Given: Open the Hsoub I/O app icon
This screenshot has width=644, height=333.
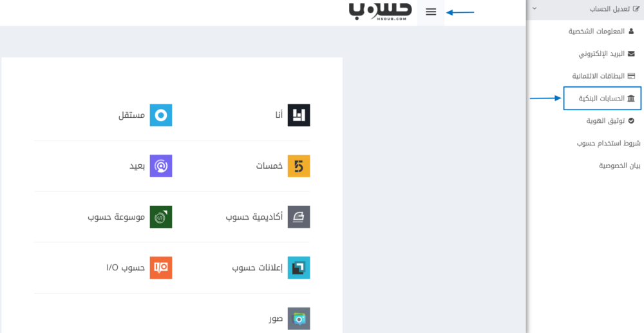Looking at the screenshot, I should [161, 268].
